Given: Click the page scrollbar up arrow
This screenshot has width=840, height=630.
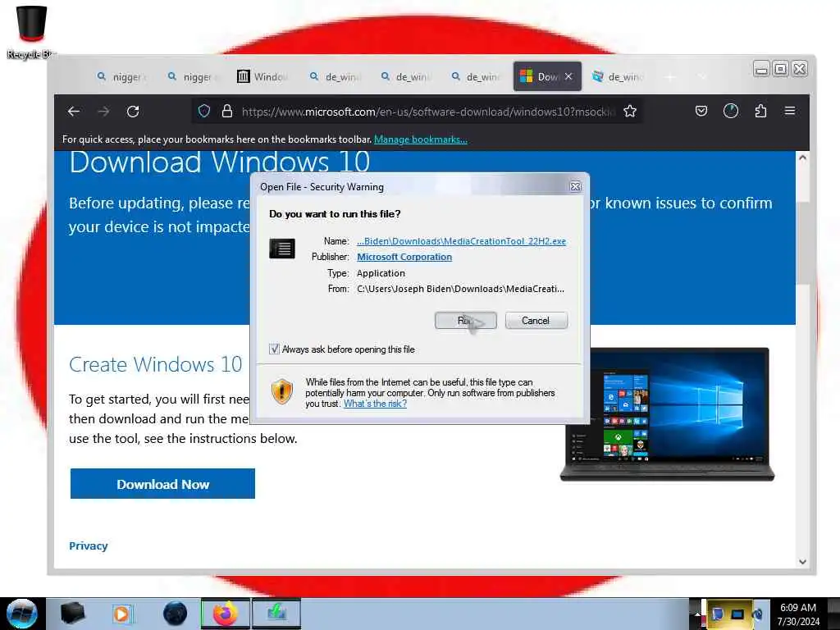Looking at the screenshot, I should tap(802, 158).
